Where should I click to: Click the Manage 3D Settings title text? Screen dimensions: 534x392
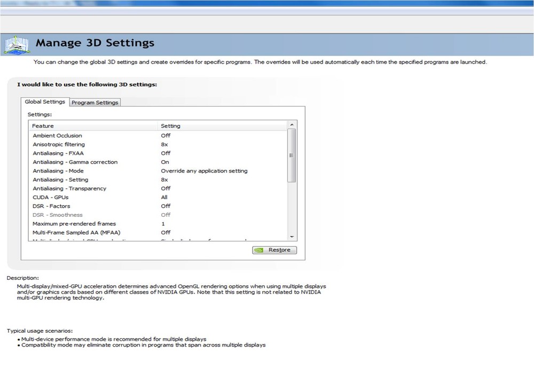[x=95, y=43]
